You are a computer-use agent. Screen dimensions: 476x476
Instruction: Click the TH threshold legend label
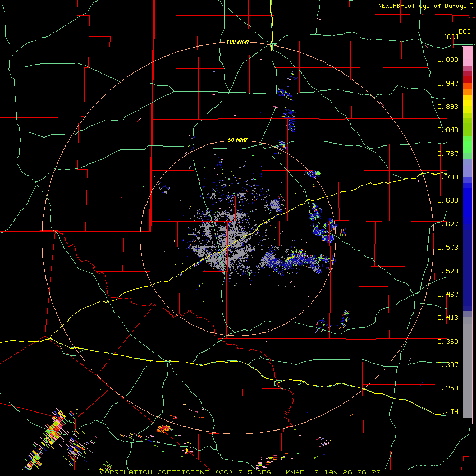[454, 412]
